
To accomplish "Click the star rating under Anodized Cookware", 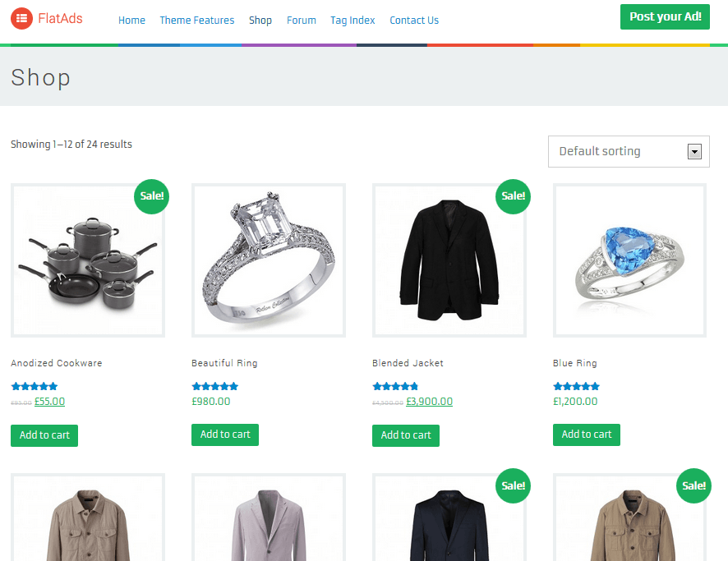I will coord(35,386).
